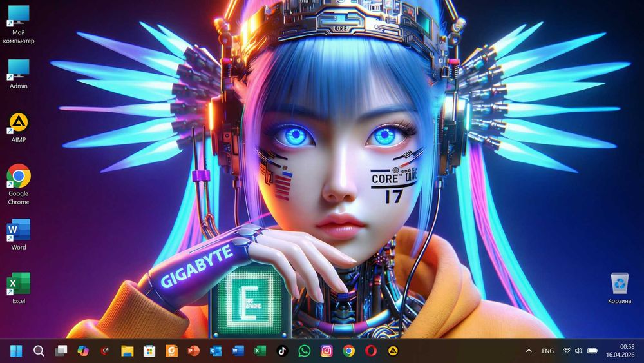
Task: Open WhatsApp from the taskbar
Action: 305,351
